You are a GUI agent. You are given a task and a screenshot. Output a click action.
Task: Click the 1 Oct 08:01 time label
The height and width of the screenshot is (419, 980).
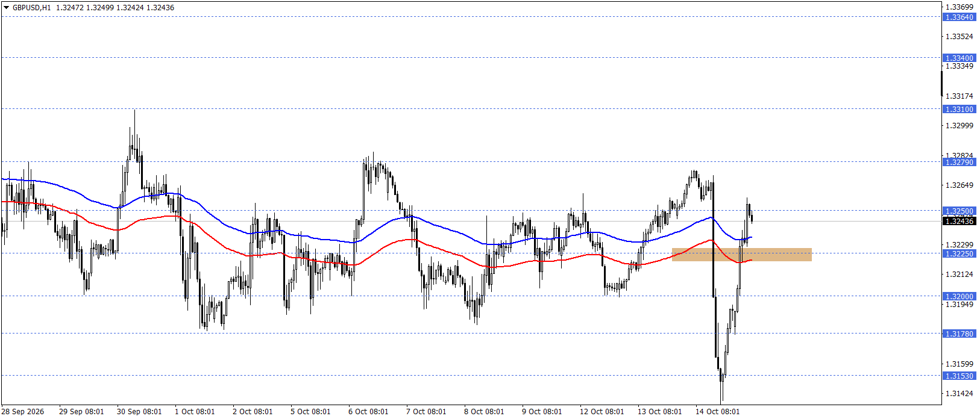click(x=195, y=412)
